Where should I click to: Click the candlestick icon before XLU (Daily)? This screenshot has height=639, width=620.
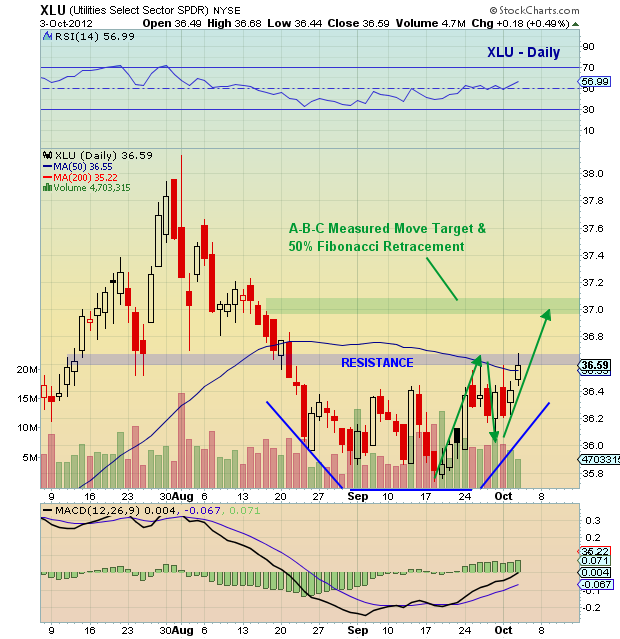click(x=47, y=155)
